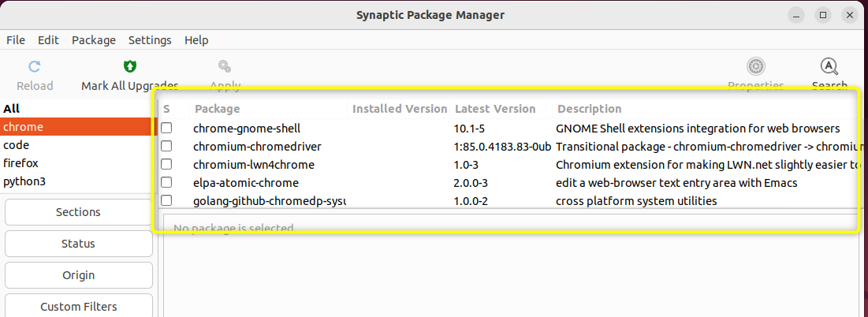Select the chrome-gnome-shell package name

247,129
